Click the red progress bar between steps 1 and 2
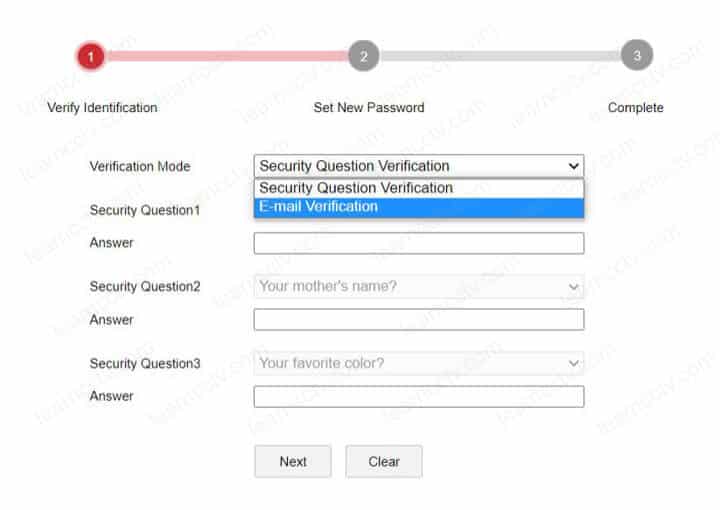720x510 pixels. (226, 56)
